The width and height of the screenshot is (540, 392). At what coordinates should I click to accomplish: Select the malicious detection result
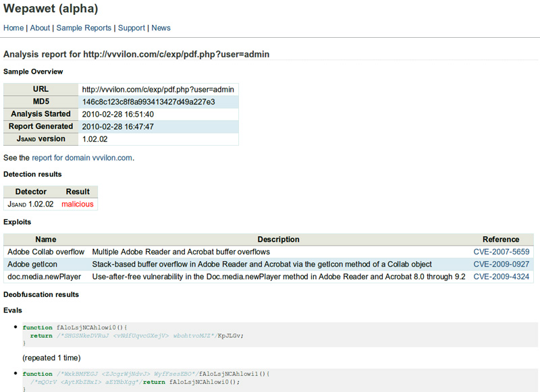coord(78,203)
